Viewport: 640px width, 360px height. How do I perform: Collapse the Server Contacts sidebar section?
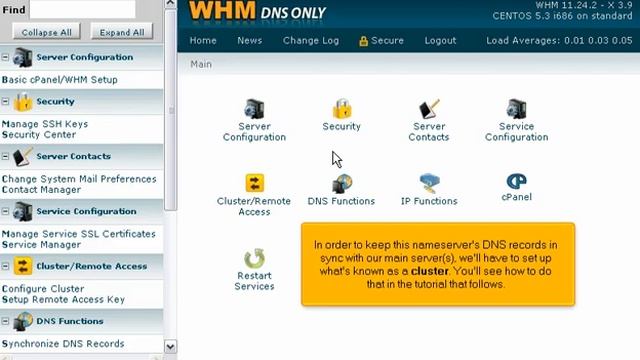[5, 156]
